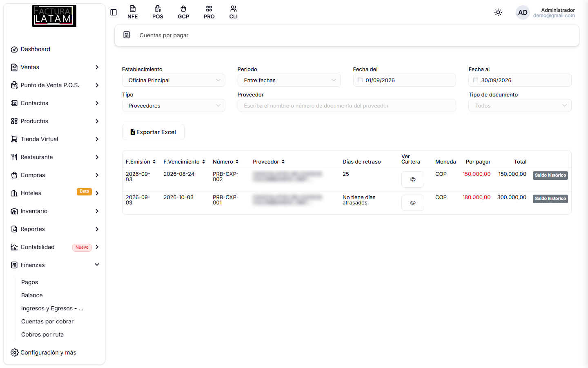Open Ingresos y Egresos submenu item
Screen dimensions: 588x368
click(x=52, y=308)
